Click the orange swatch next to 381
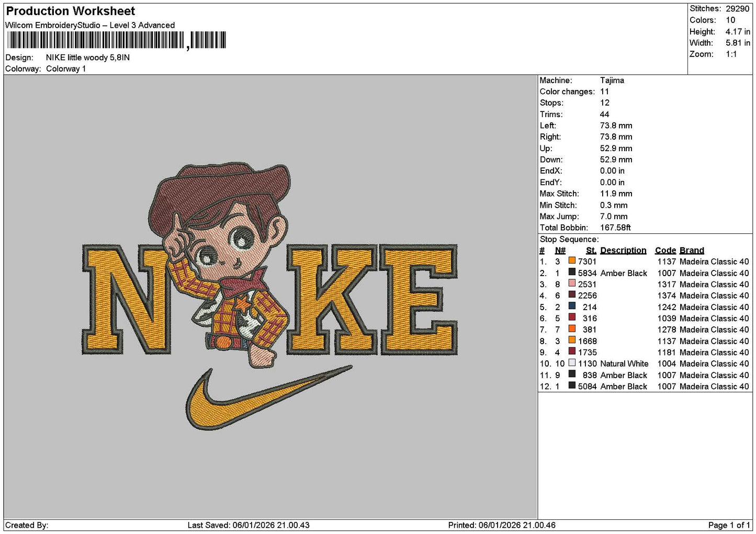The image size is (756, 534). click(572, 329)
